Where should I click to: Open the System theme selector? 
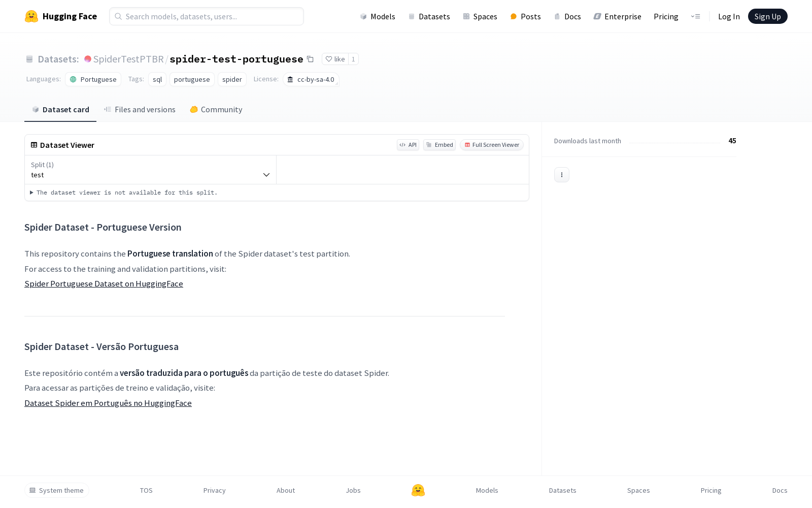click(x=57, y=490)
